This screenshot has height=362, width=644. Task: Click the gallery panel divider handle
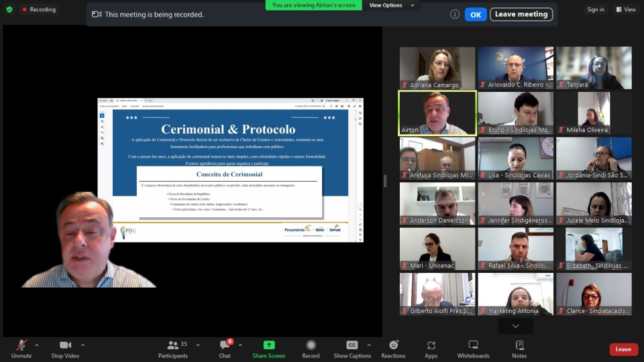[385, 181]
